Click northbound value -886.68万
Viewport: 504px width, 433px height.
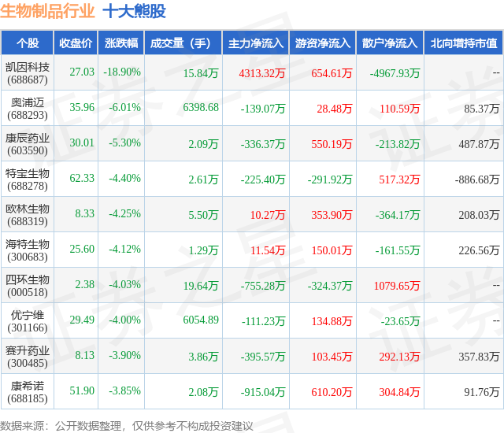(x=477, y=179)
